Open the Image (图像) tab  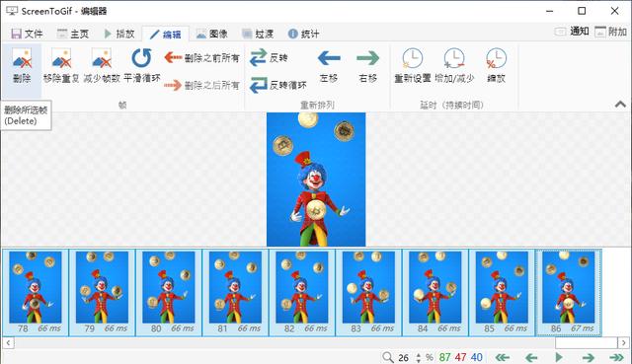coord(212,34)
